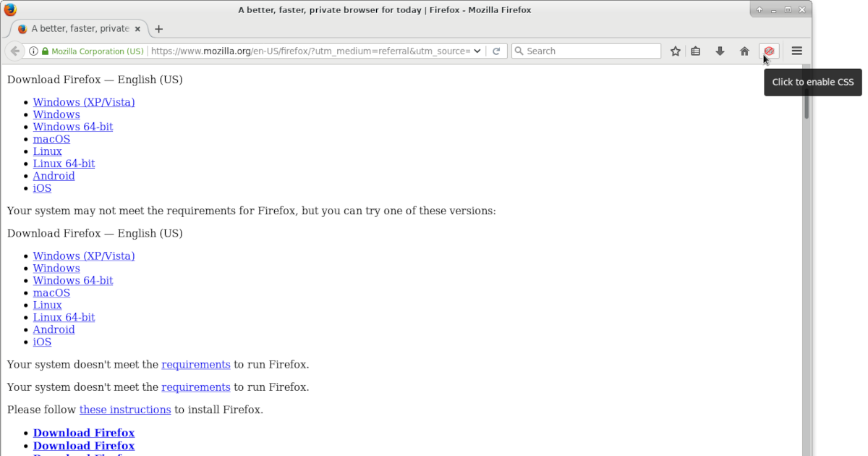Open second list Linux 64-bit link
Image resolution: width=868 pixels, height=456 pixels.
click(64, 317)
